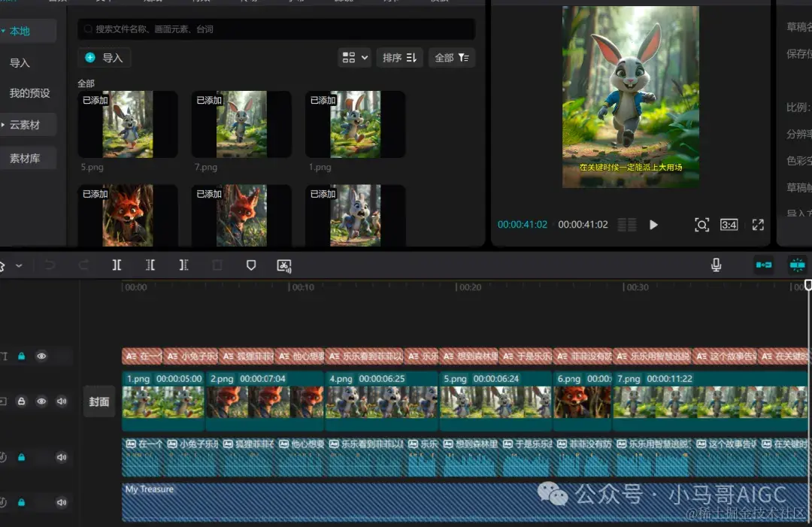The image size is (812, 527).
Task: Play the preview video
Action: point(653,225)
